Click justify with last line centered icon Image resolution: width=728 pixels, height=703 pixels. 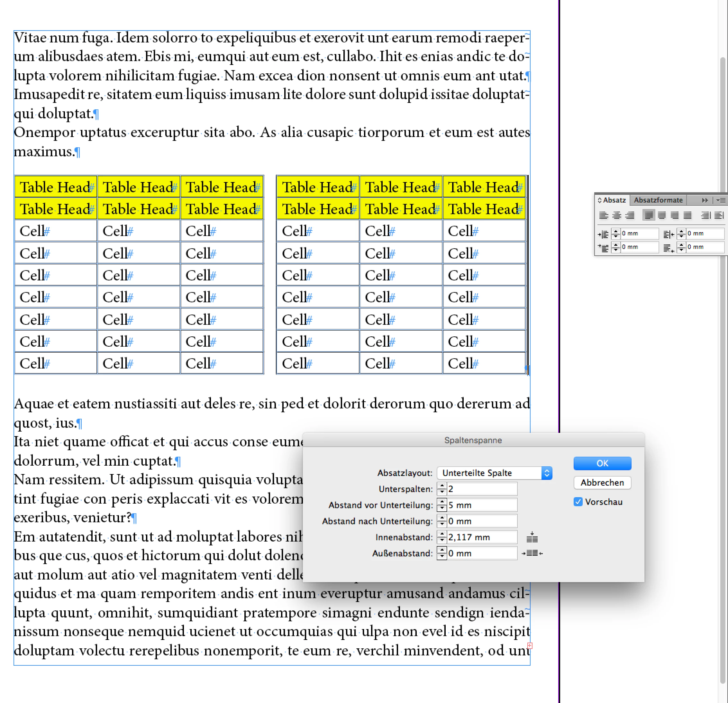point(661,215)
